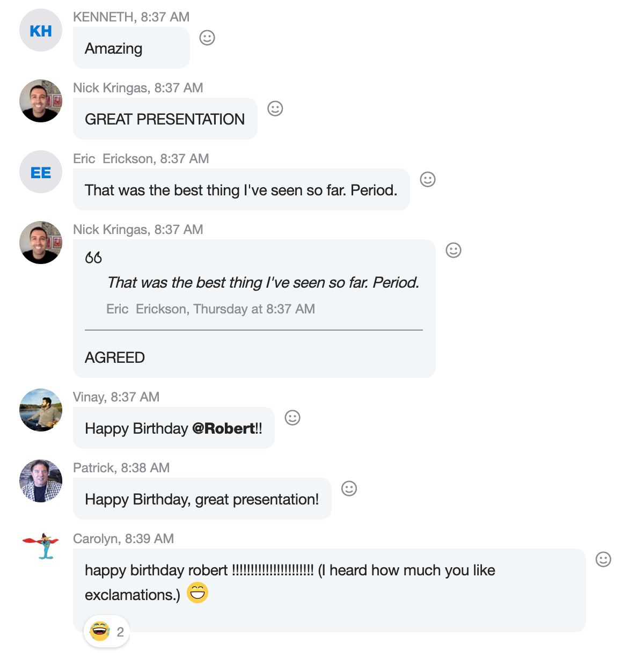Click the @Robert mention in Vinay's message
Image resolution: width=644 pixels, height=658 pixels.
coord(223,429)
